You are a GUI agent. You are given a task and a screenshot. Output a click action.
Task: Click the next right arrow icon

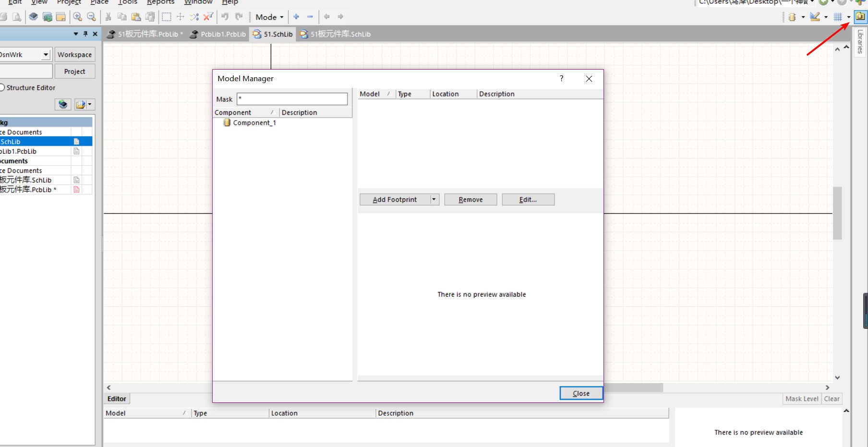point(340,17)
